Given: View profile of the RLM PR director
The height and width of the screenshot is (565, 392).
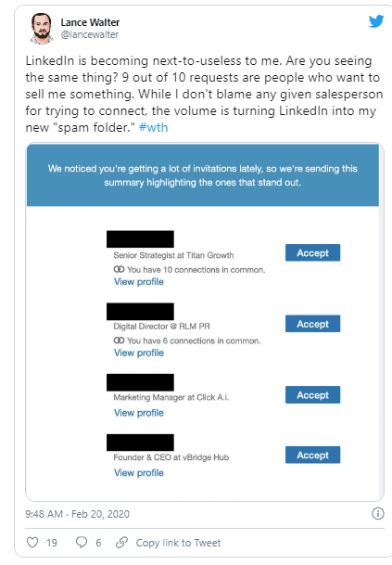Looking at the screenshot, I should coord(139,353).
